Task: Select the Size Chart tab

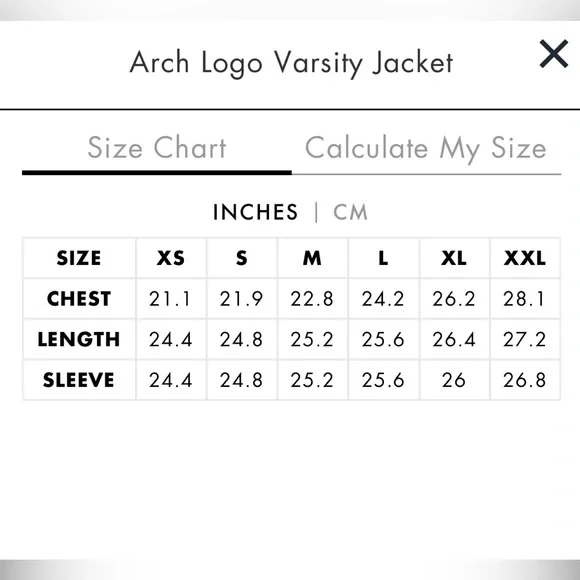Action: [x=157, y=148]
